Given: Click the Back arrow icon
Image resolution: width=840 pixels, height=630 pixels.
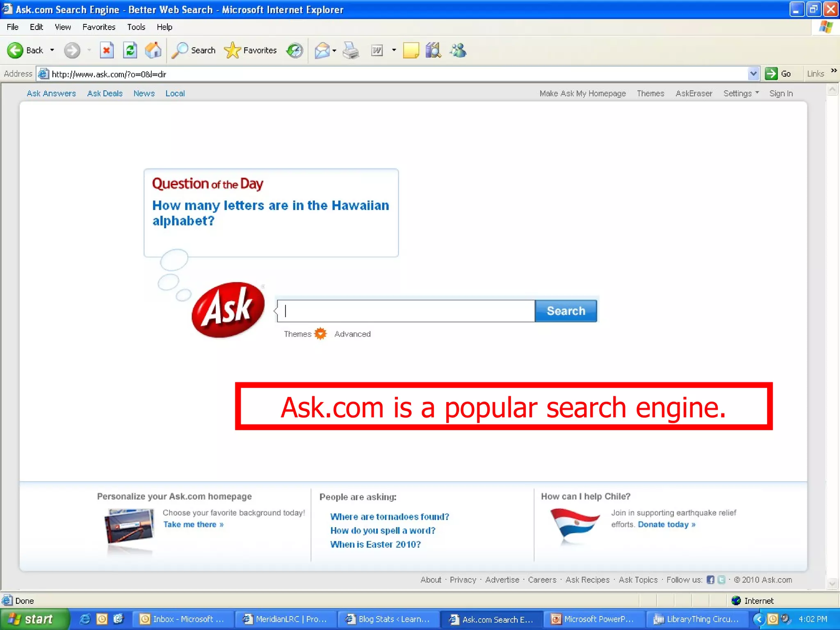Looking at the screenshot, I should (x=15, y=50).
